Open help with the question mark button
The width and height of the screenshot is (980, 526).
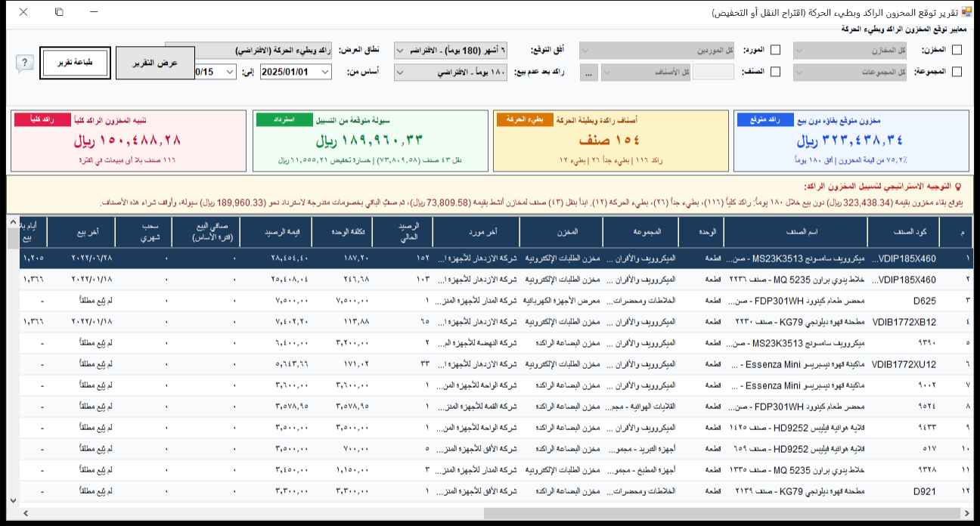[25, 63]
